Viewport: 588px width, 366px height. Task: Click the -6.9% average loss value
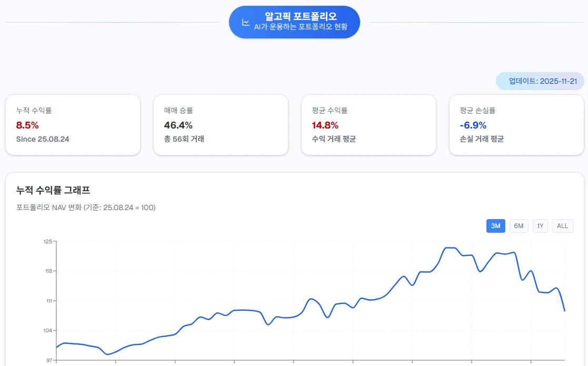point(473,125)
